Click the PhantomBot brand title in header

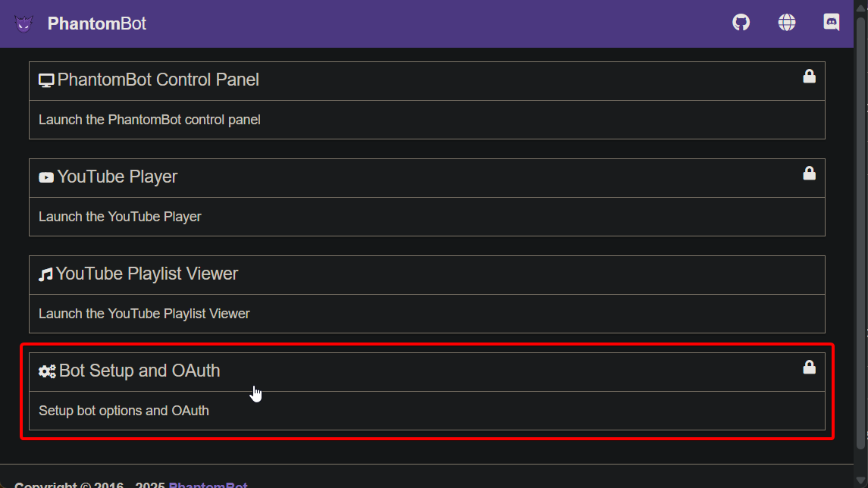point(97,23)
